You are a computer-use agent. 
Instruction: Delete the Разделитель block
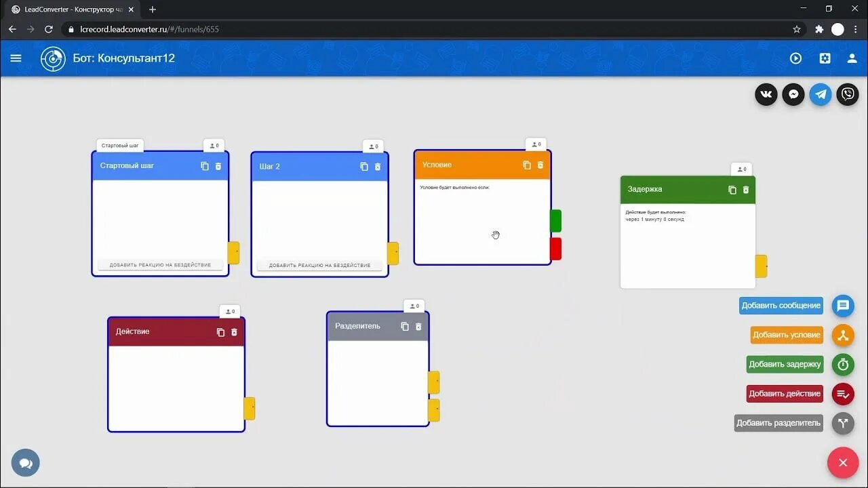pos(418,326)
